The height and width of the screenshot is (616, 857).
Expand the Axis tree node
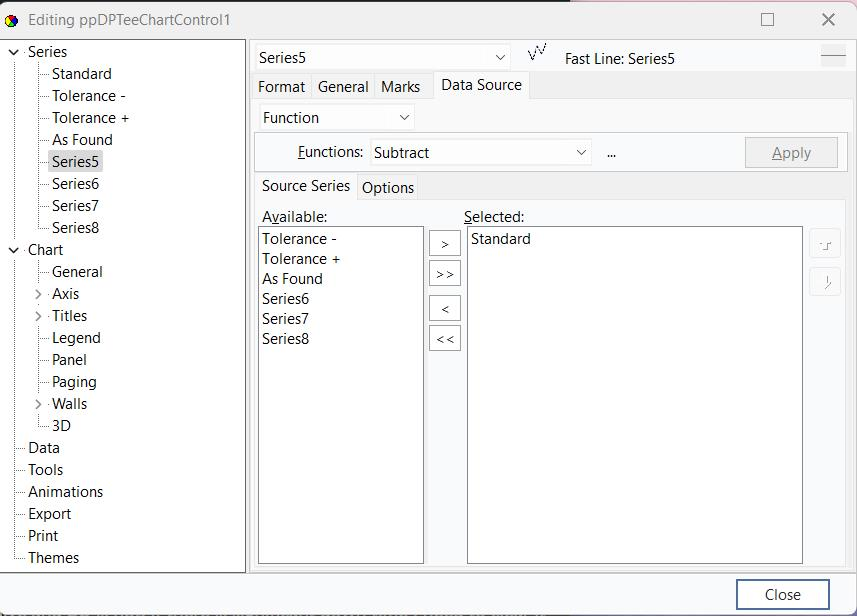click(38, 294)
